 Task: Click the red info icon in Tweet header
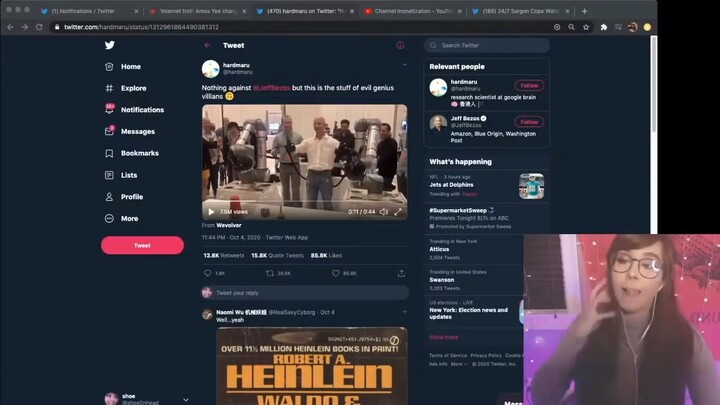click(400, 45)
